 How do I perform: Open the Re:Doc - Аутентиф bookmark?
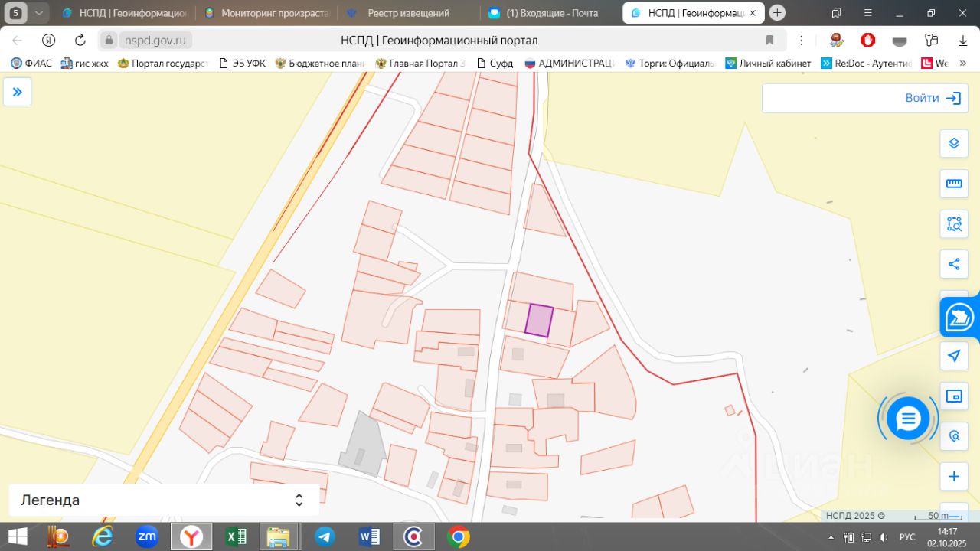click(866, 64)
